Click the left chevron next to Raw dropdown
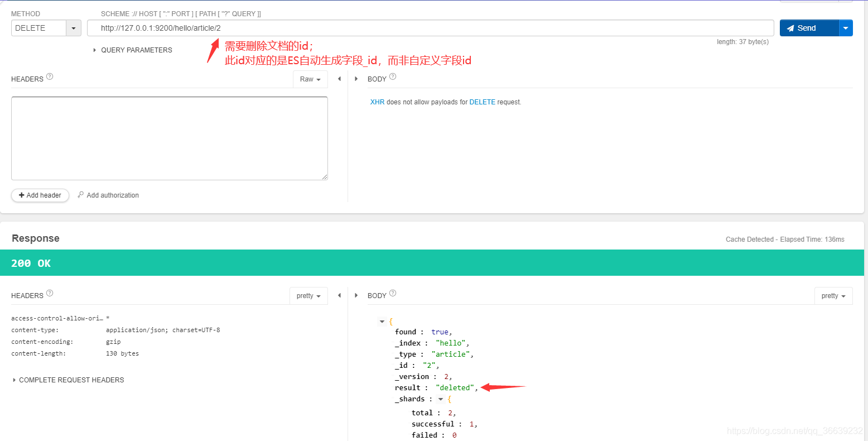The image size is (868, 441). click(x=339, y=79)
